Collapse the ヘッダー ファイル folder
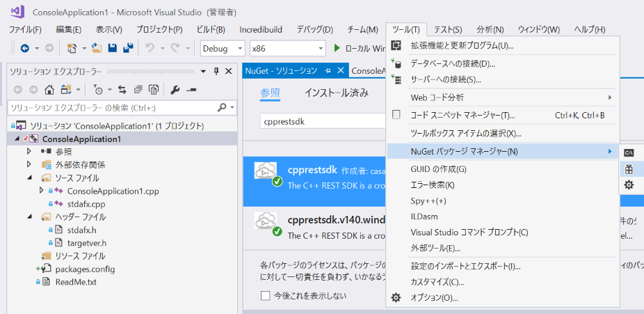The width and height of the screenshot is (644, 314). pyautogui.click(x=29, y=217)
